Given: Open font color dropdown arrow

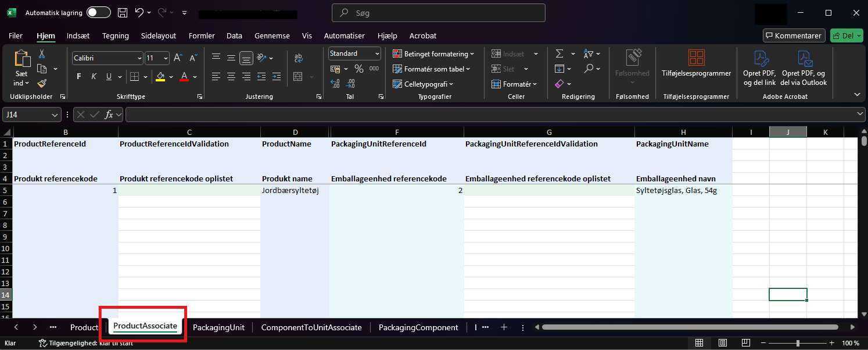Looking at the screenshot, I should (x=195, y=77).
